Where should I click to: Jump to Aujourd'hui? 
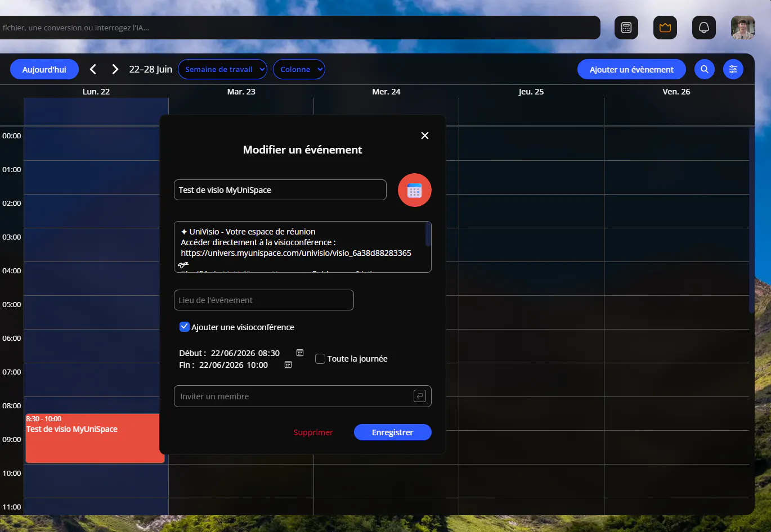(x=44, y=69)
